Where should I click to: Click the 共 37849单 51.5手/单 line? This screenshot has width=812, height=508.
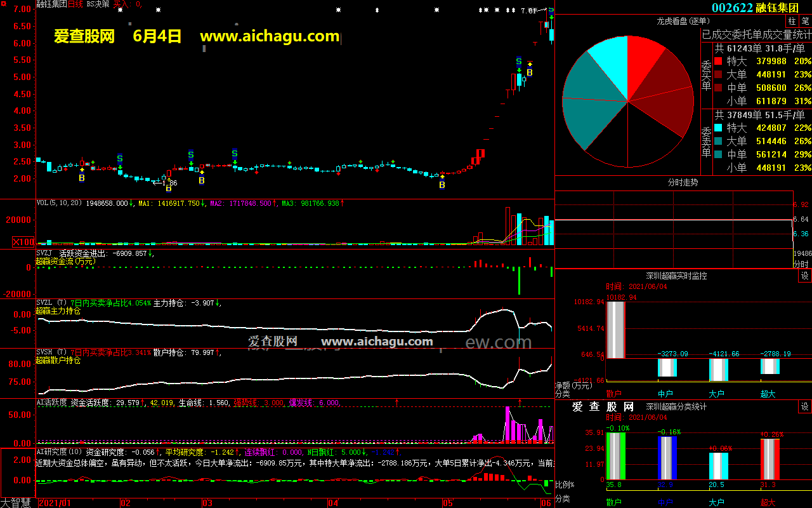760,115
